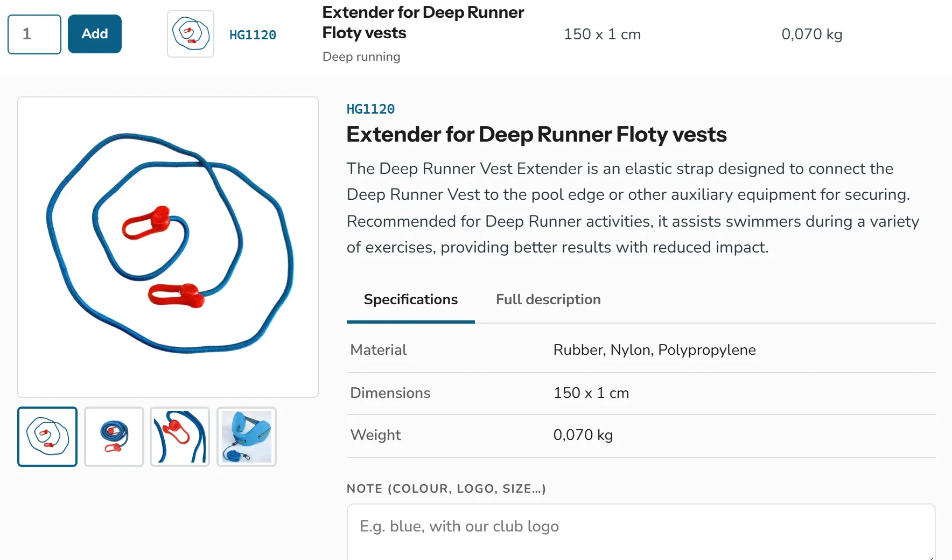Open small product thumbnail in top row
Viewport: 952px width, 560px height.
pos(191,34)
